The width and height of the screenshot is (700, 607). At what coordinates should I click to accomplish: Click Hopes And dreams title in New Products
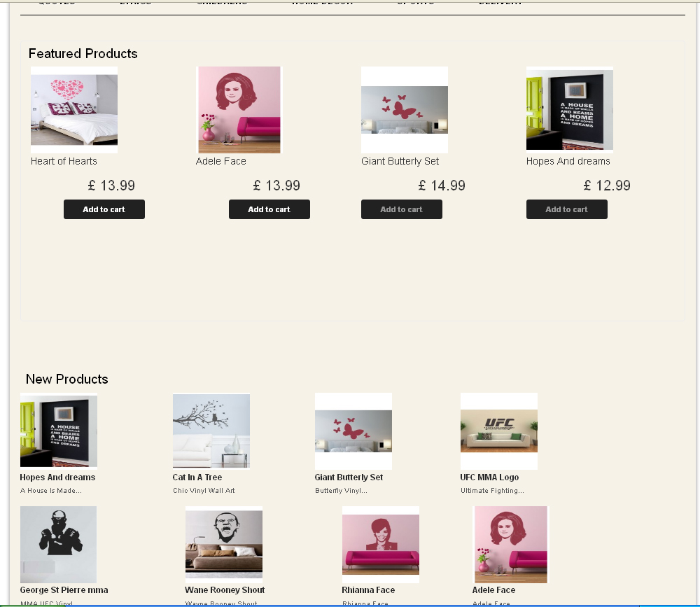[57, 477]
